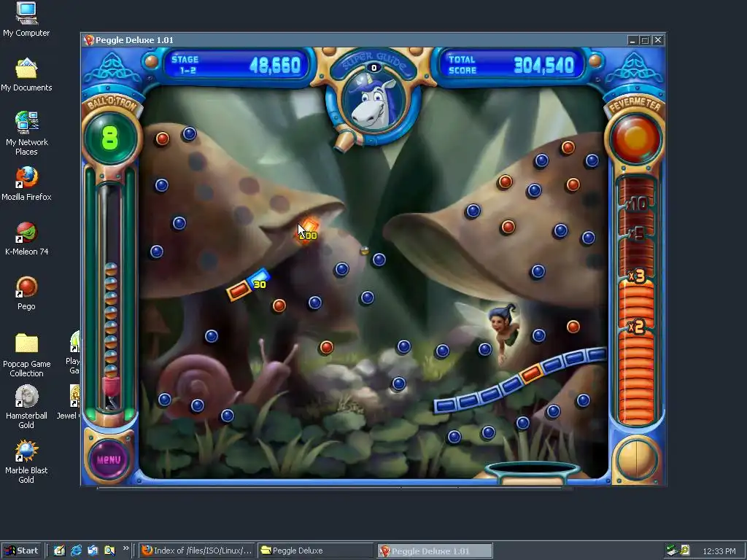
Task: Click the Total Score 304,540 display
Action: pos(512,65)
